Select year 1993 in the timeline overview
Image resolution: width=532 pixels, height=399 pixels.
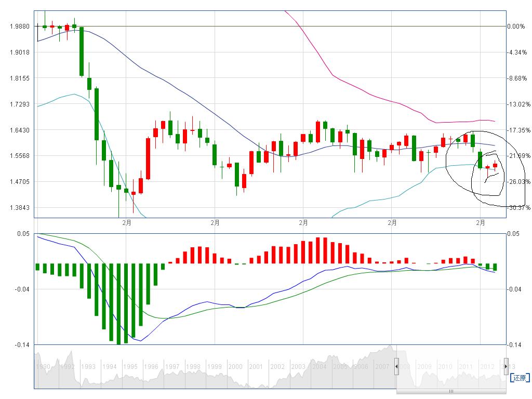pos(88,367)
